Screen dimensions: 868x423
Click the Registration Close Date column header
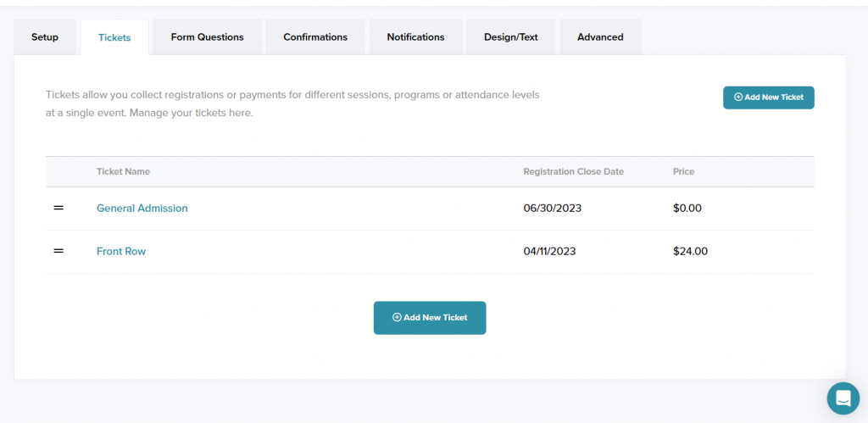click(574, 171)
